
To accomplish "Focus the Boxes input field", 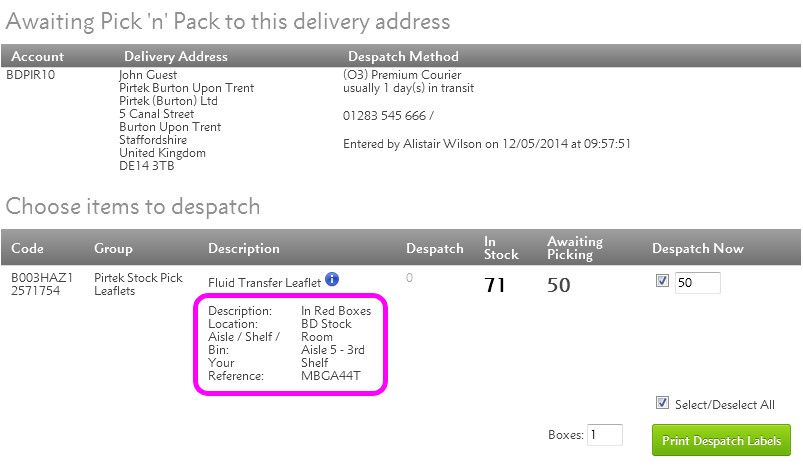I will click(604, 435).
